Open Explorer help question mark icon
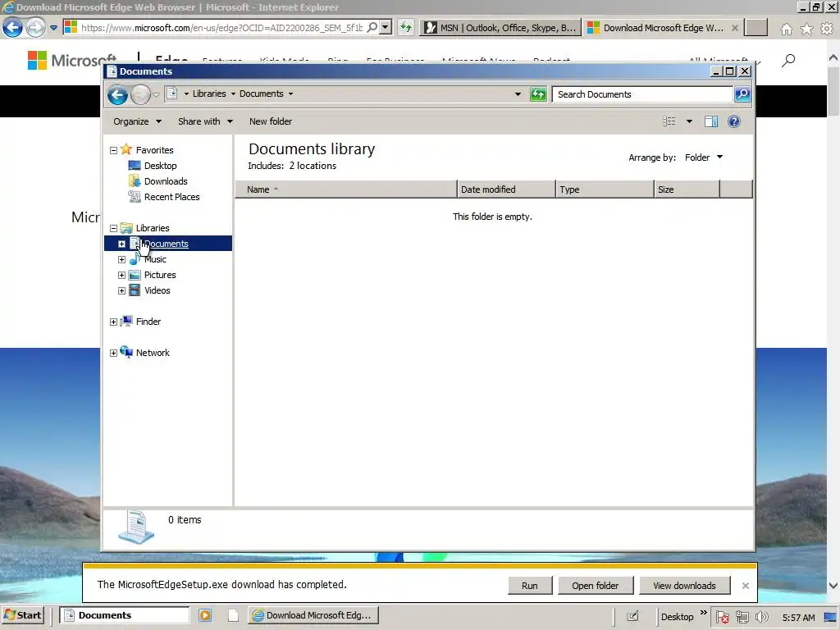 [734, 121]
